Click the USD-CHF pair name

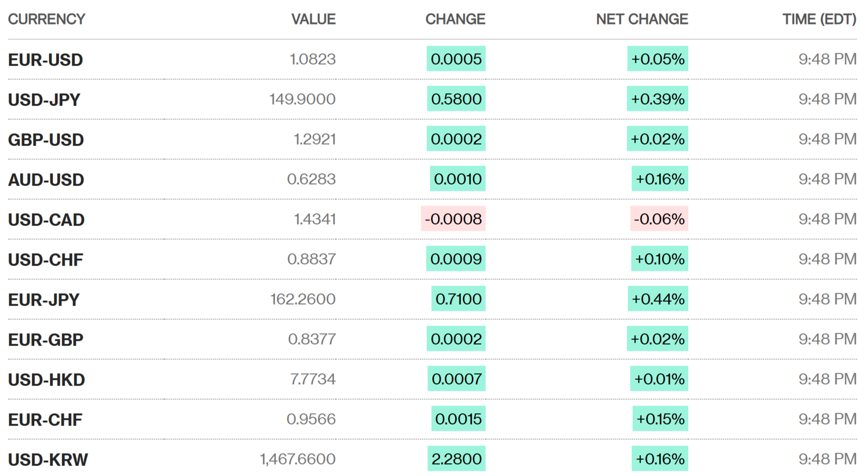tap(46, 260)
